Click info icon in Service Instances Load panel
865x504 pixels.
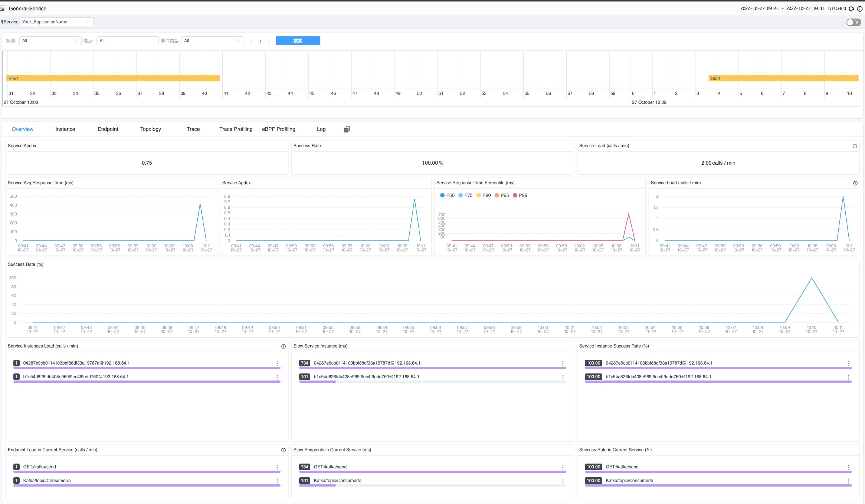point(284,346)
